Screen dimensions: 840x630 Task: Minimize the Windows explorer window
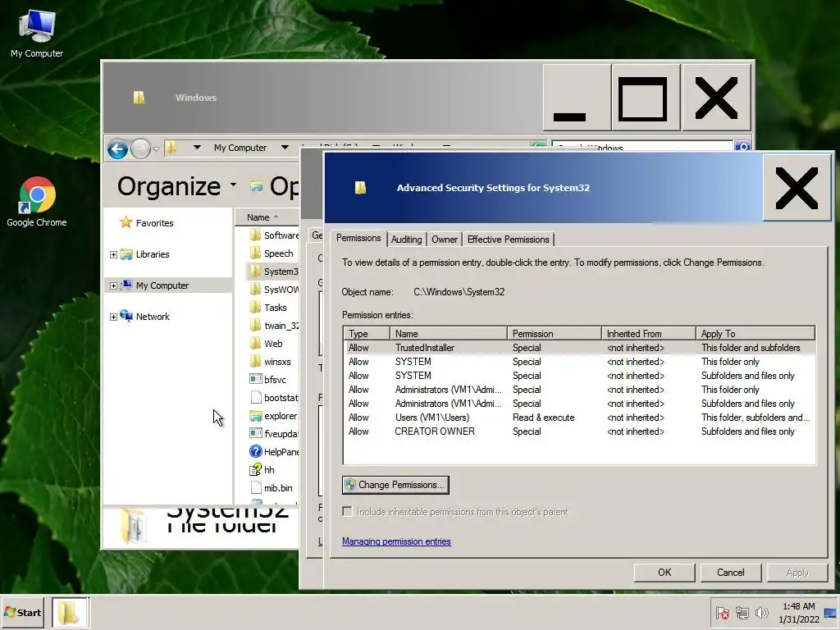[577, 98]
